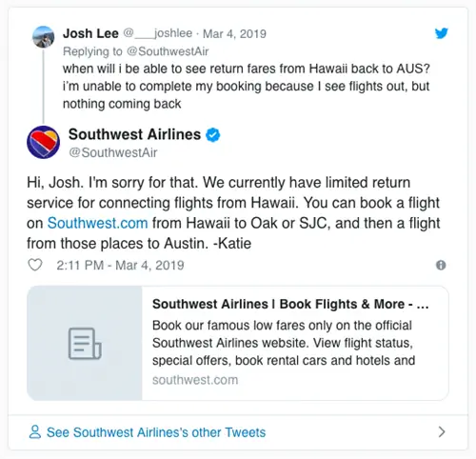The height and width of the screenshot is (459, 476).
Task: Open the tweet info circle icon
Action: pyautogui.click(x=441, y=265)
